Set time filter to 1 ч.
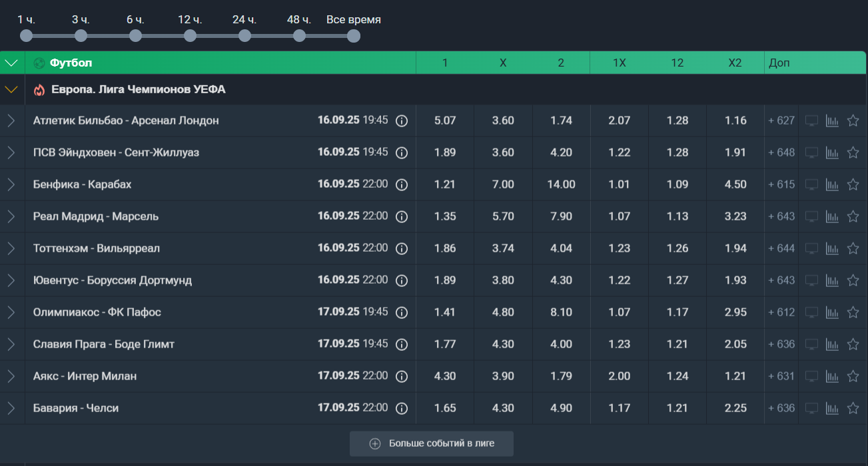Viewport: 868px width, 466px height. 26,35
